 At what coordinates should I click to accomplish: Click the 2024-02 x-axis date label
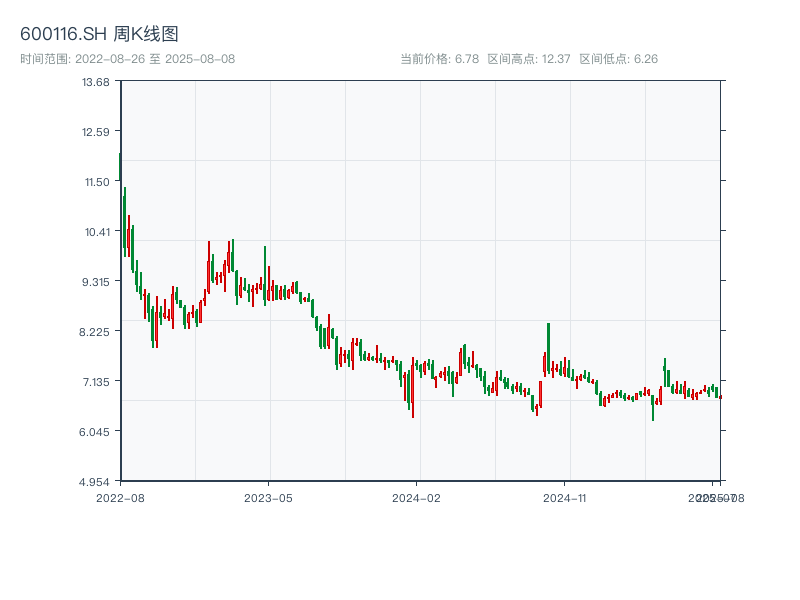(x=418, y=497)
